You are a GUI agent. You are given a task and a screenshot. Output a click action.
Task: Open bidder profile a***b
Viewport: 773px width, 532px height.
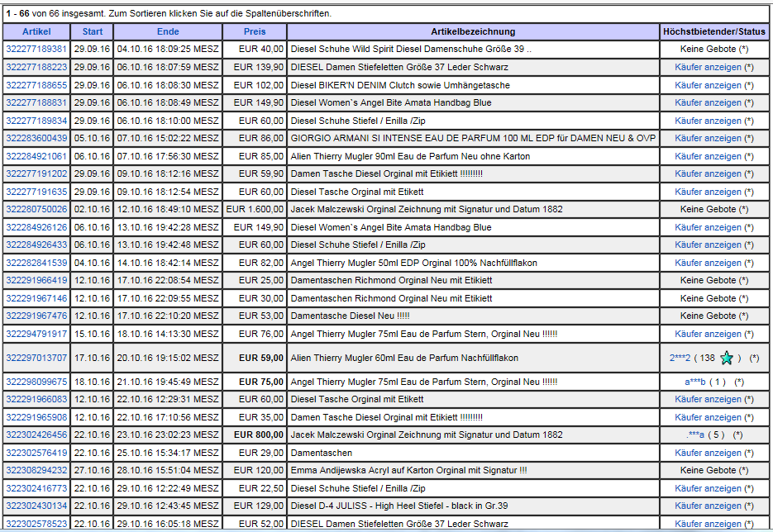click(695, 382)
